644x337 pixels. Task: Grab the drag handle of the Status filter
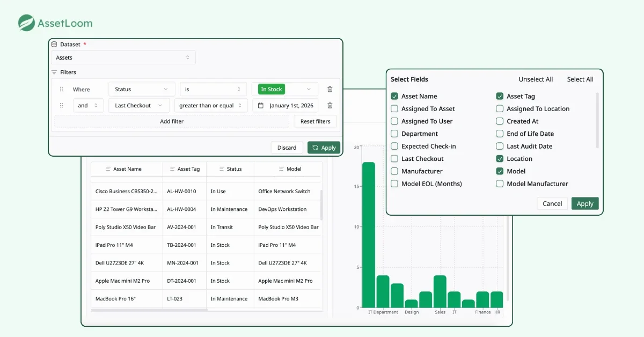[61, 89]
